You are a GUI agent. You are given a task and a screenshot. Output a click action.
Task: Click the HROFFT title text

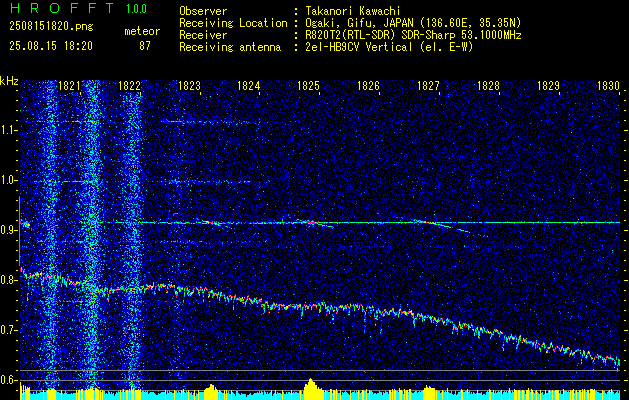[x=63, y=8]
